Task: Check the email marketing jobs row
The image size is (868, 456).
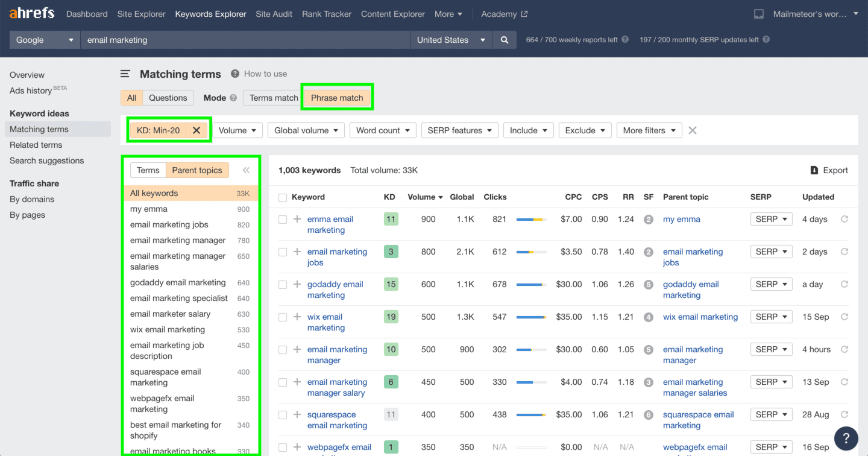Action: pos(283,252)
